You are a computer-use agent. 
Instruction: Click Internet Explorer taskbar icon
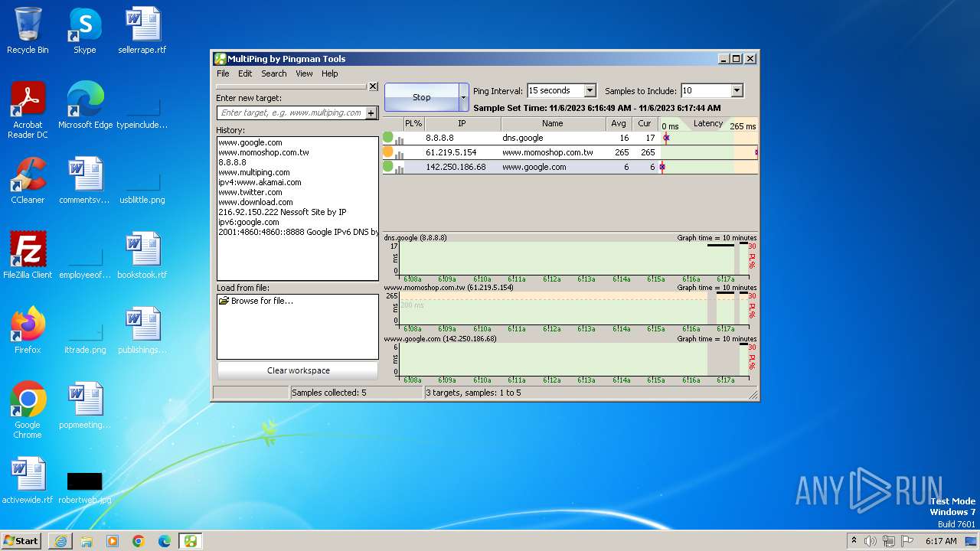(60, 541)
